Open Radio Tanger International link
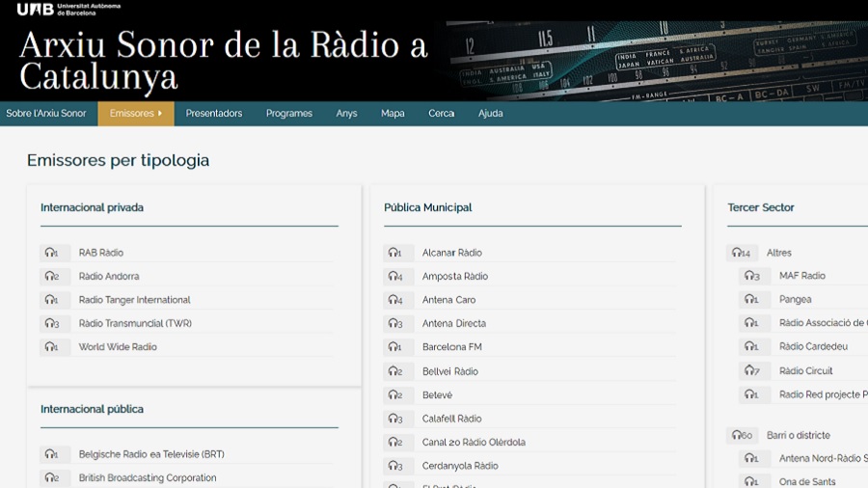Screen dimensions: 868x488 (x=134, y=300)
